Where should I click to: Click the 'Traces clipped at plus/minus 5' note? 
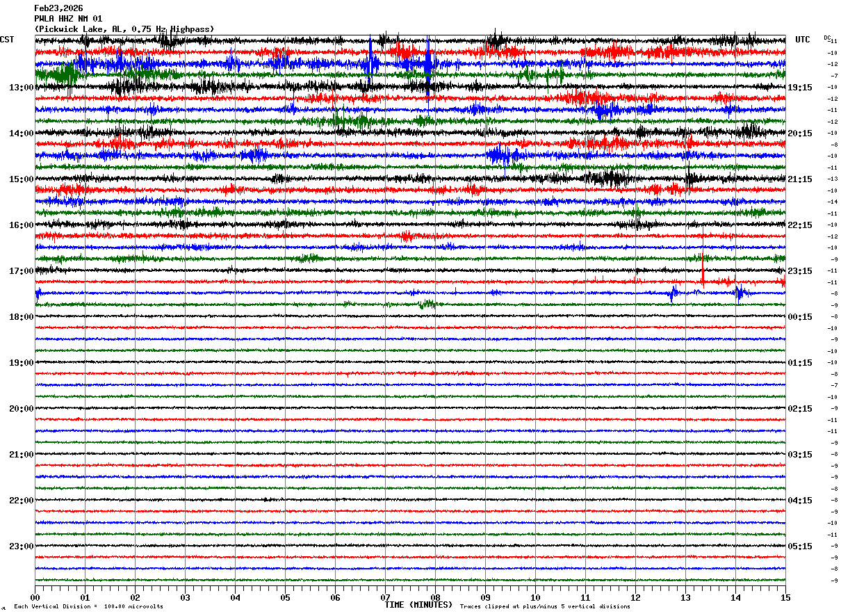(x=545, y=607)
